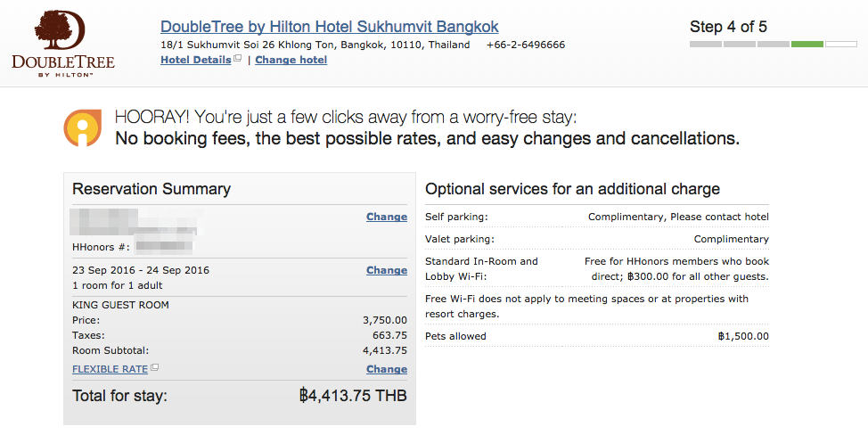Image resolution: width=868 pixels, height=435 pixels.
Task: Click the green step 4 progress segment
Action: click(807, 45)
